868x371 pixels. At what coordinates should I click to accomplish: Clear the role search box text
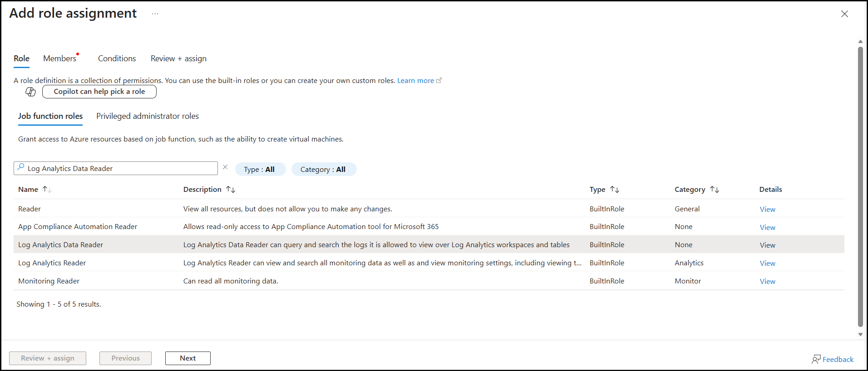click(225, 167)
